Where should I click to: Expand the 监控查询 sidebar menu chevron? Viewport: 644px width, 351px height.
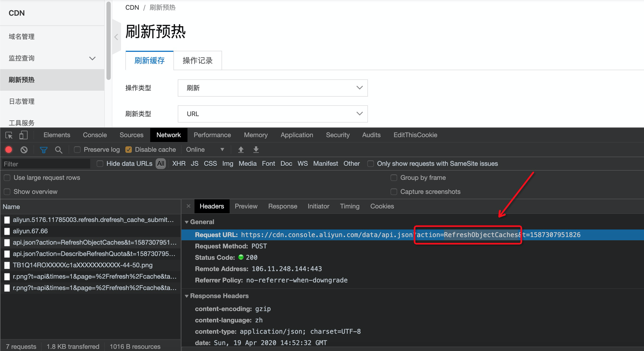tap(92, 58)
